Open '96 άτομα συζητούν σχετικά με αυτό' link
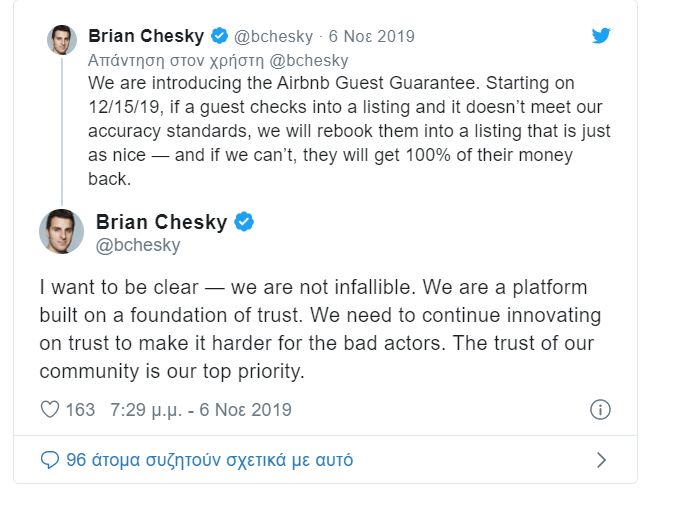 [210, 460]
